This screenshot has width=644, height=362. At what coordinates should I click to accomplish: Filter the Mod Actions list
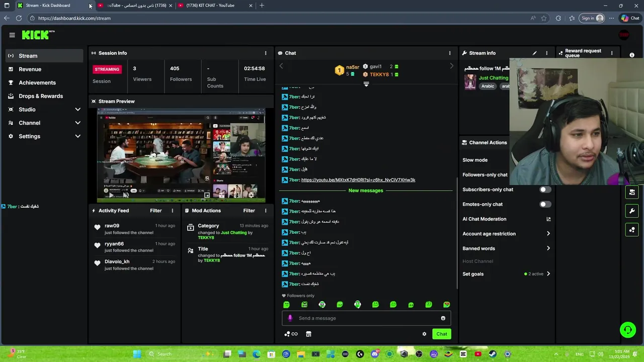point(249,211)
